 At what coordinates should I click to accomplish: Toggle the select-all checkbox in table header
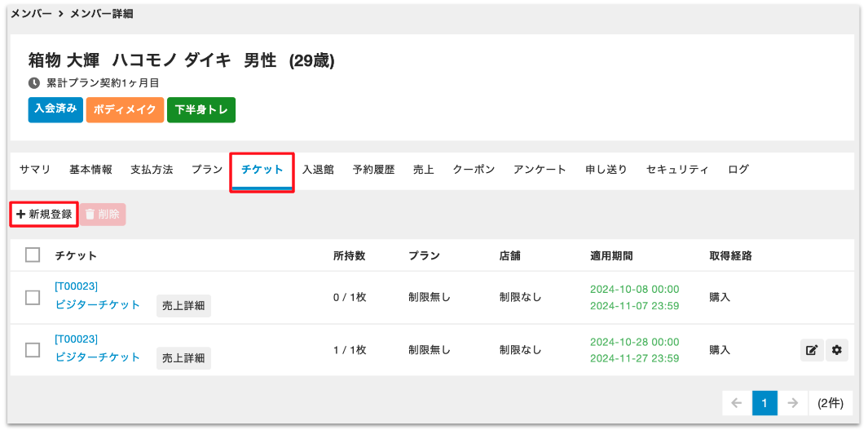pos(33,255)
